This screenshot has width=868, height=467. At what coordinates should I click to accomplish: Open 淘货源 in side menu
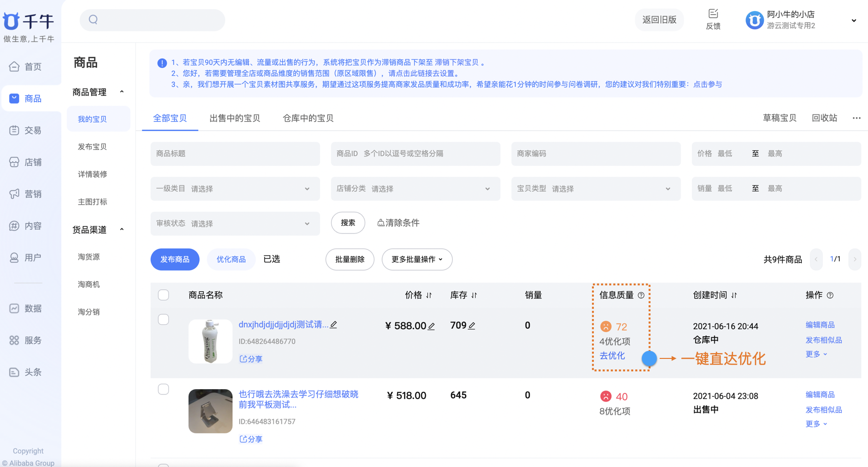pyautogui.click(x=89, y=257)
